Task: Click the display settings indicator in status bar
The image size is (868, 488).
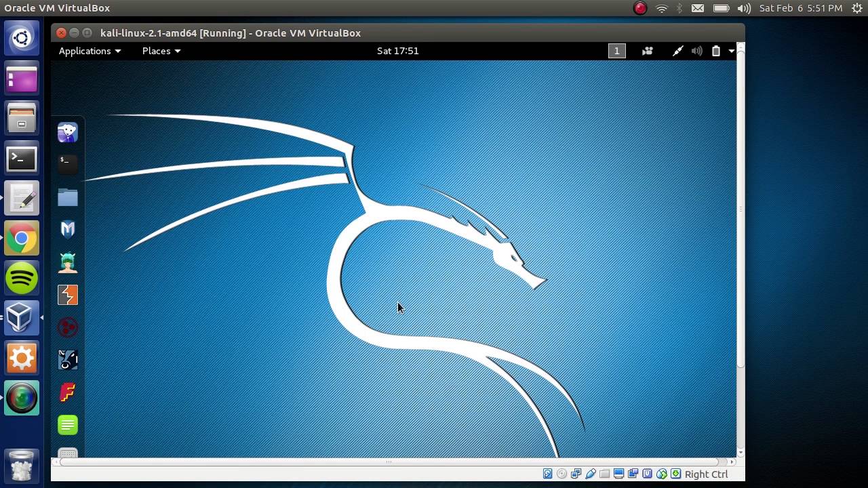Action: pos(618,474)
